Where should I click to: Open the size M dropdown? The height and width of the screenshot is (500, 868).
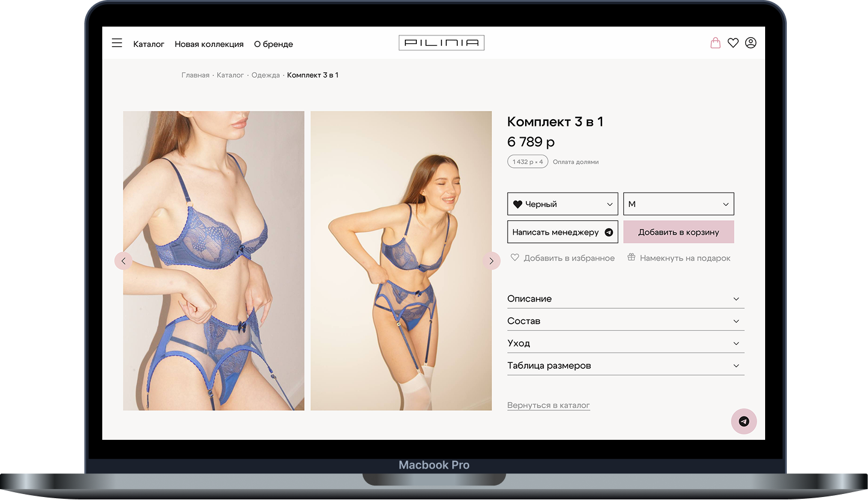click(679, 204)
